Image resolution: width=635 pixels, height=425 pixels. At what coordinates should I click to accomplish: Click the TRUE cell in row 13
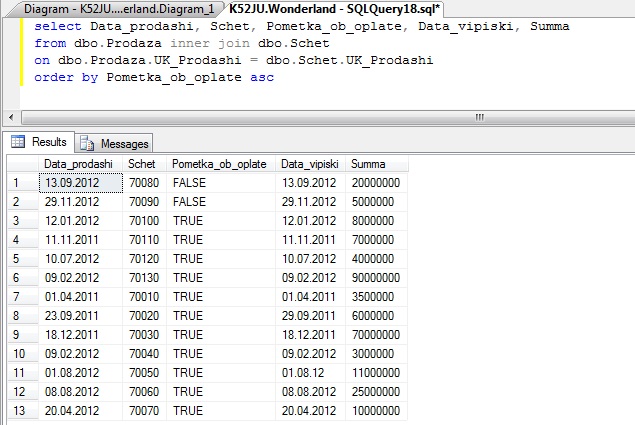[x=221, y=410]
